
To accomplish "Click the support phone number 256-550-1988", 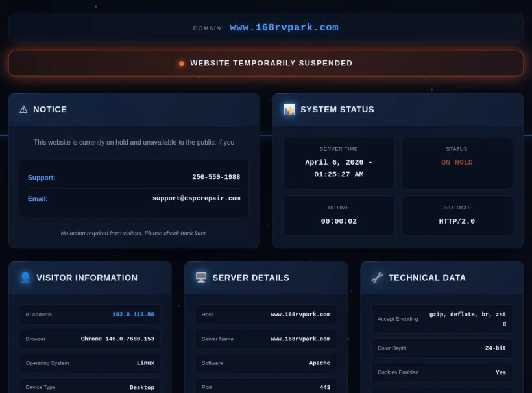I will click(x=216, y=177).
